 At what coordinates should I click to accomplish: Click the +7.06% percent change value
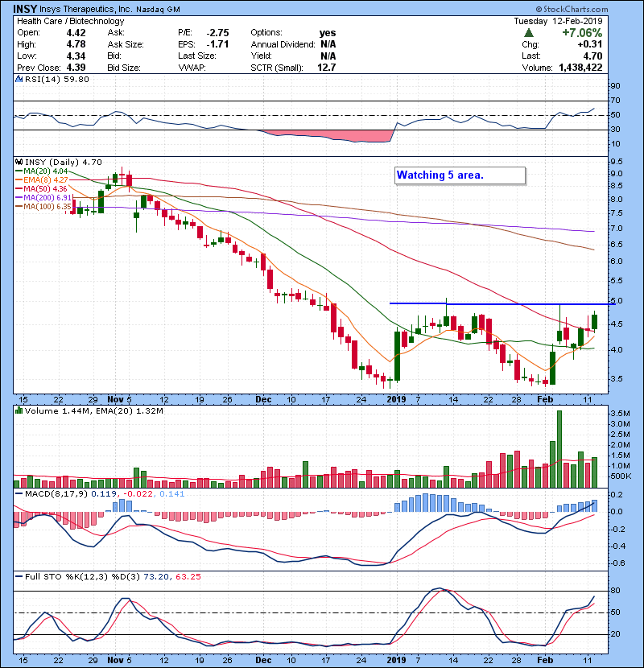tap(582, 33)
